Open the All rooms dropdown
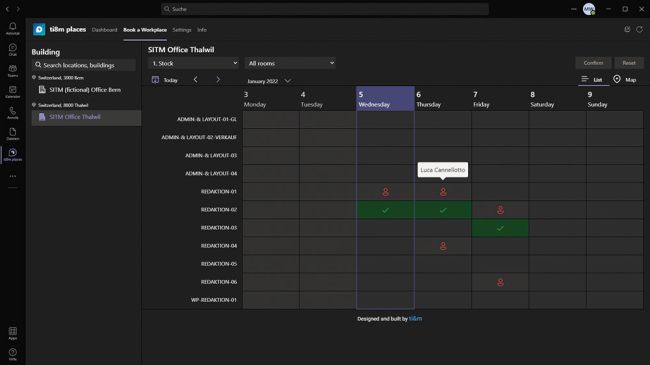The height and width of the screenshot is (365, 650). pos(290,63)
